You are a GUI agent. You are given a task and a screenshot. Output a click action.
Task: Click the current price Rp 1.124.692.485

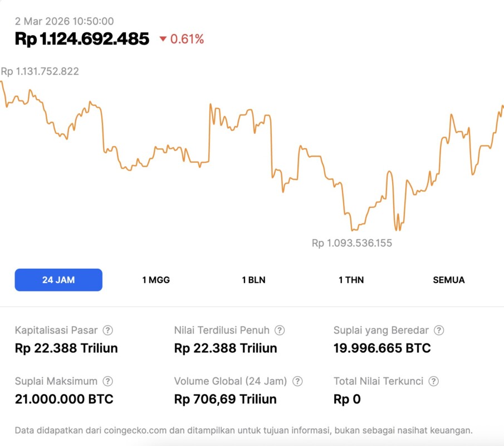pyautogui.click(x=82, y=38)
